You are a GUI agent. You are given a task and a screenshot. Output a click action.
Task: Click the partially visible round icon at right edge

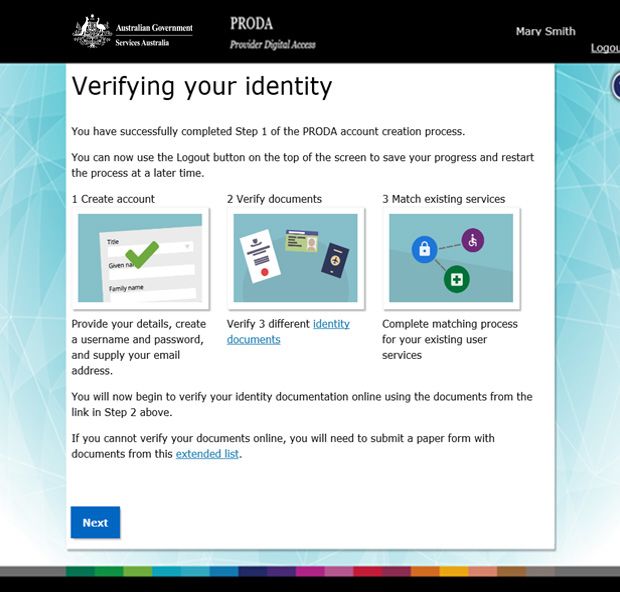pyautogui.click(x=616, y=85)
